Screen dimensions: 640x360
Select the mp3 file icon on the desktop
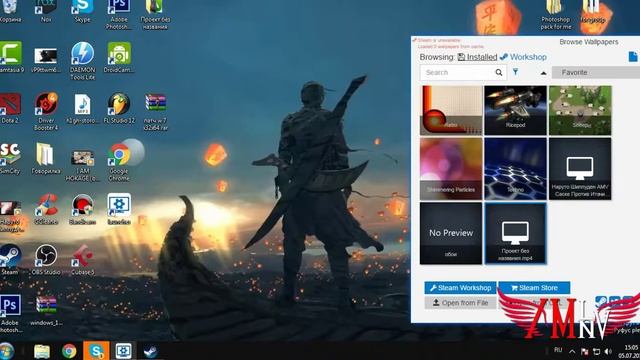coord(82,108)
